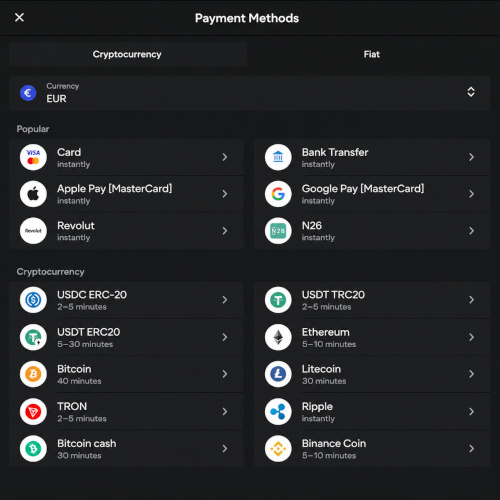Viewport: 500px width, 500px height.
Task: Select the Litecoin label
Action: point(321,369)
